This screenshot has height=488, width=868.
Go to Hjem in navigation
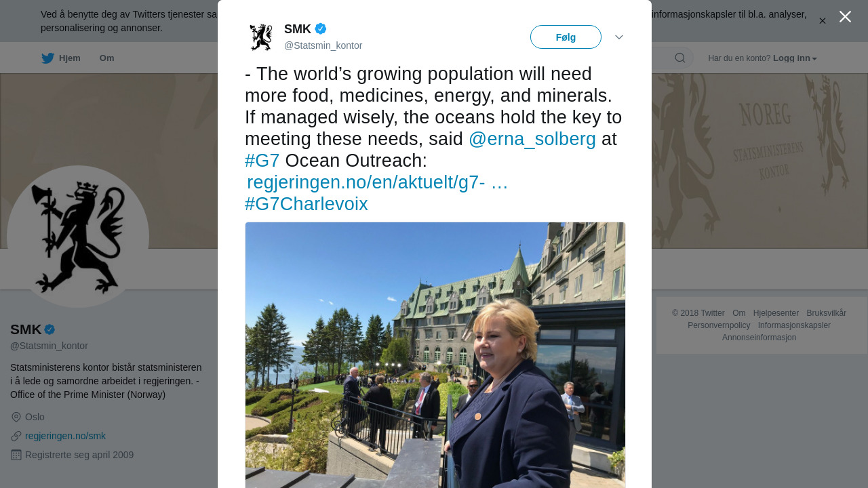[x=69, y=58]
